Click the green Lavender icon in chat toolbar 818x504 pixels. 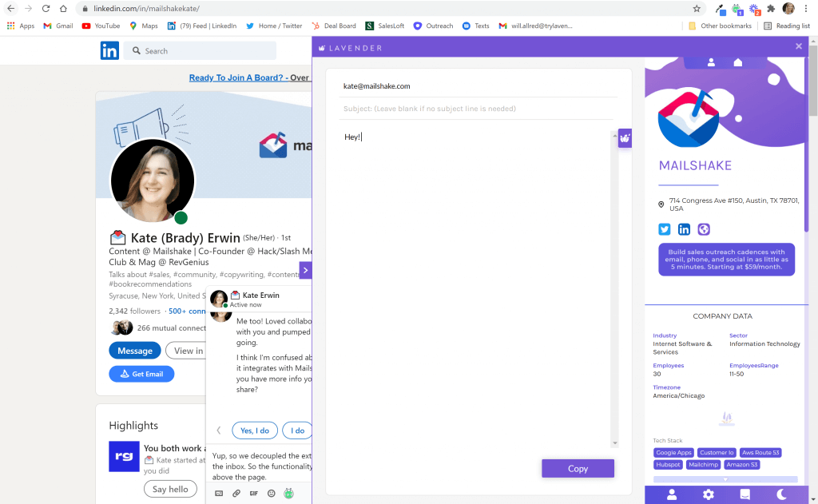click(x=288, y=493)
